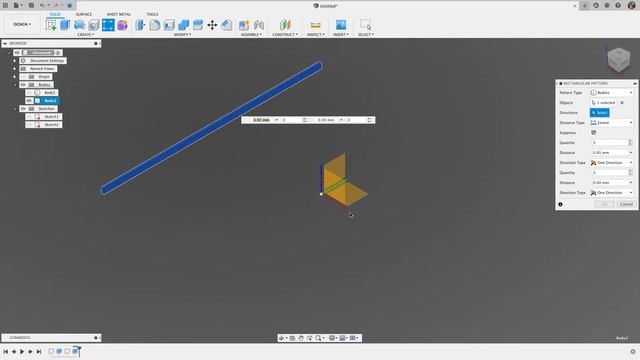This screenshot has height=360, width=640.
Task: Collapse the Bodies folder
Action: tap(15, 84)
